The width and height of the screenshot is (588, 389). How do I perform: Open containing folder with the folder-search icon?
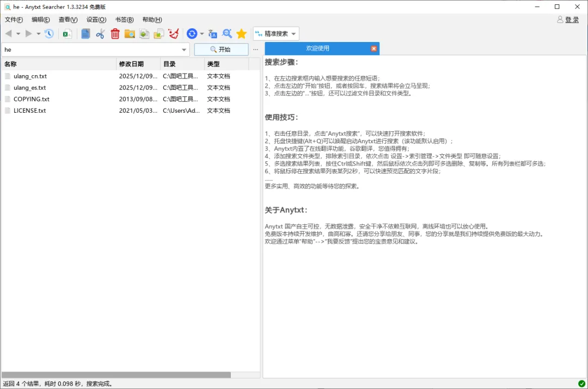(x=130, y=34)
